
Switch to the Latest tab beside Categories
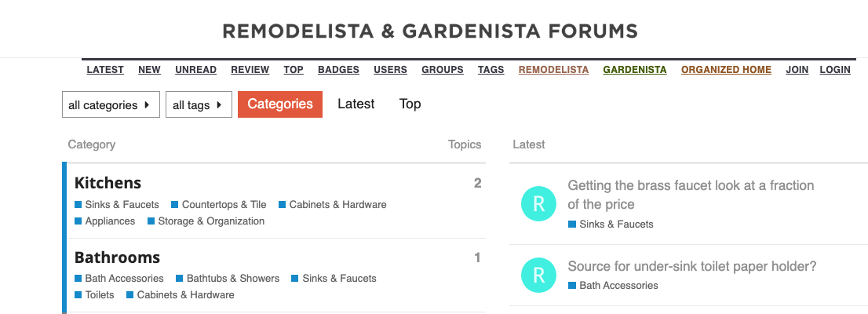coord(356,104)
